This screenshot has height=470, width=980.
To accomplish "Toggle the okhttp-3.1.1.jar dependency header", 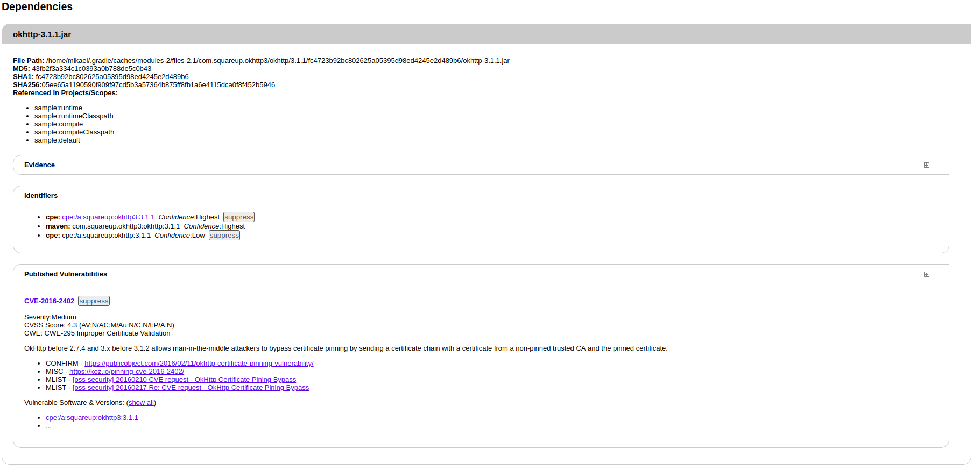I will click(x=42, y=34).
